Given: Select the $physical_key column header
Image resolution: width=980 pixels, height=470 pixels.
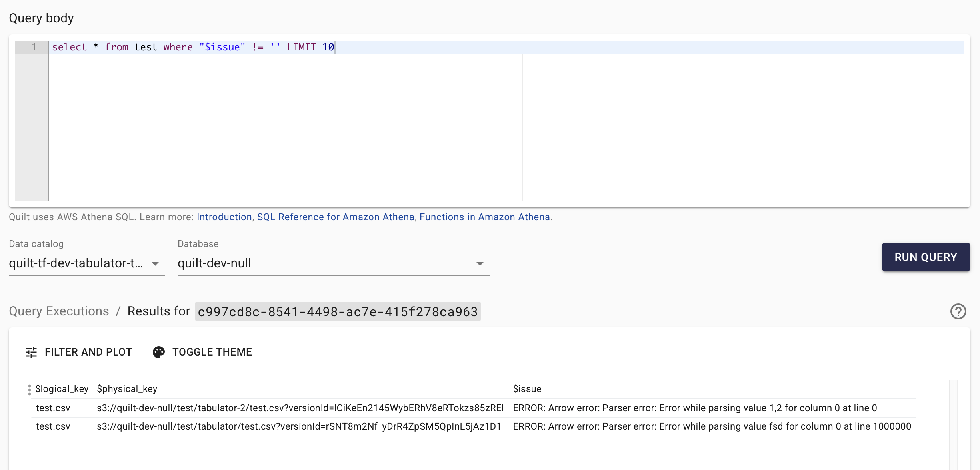Looking at the screenshot, I should [127, 389].
